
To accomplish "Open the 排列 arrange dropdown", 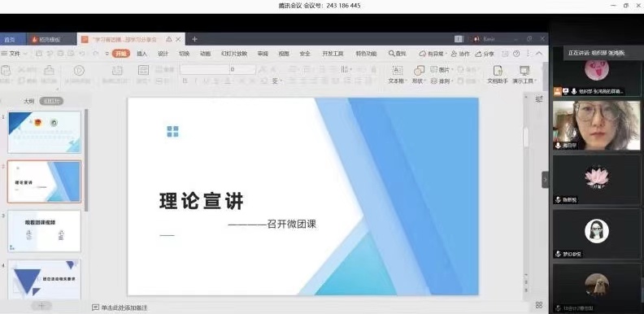I will pyautogui.click(x=442, y=81).
